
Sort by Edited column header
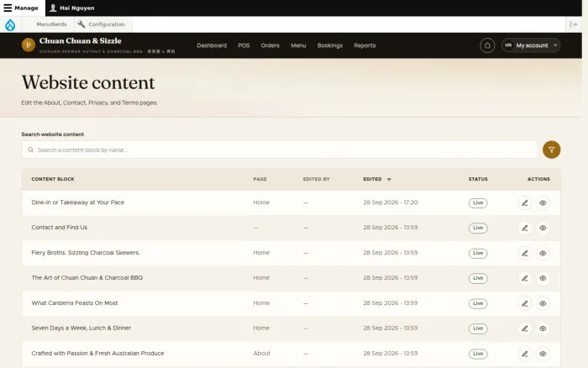[372, 179]
